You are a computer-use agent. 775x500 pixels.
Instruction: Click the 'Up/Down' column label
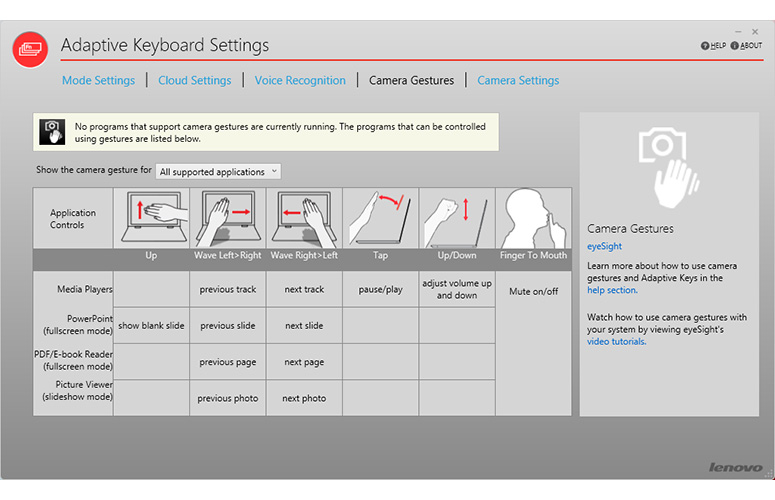(x=457, y=255)
